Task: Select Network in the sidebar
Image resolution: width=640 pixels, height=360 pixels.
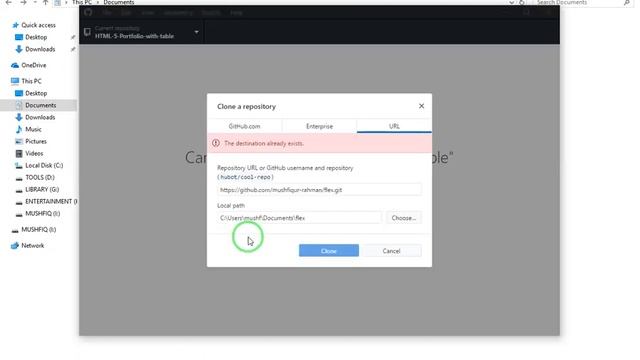Action: coord(32,246)
